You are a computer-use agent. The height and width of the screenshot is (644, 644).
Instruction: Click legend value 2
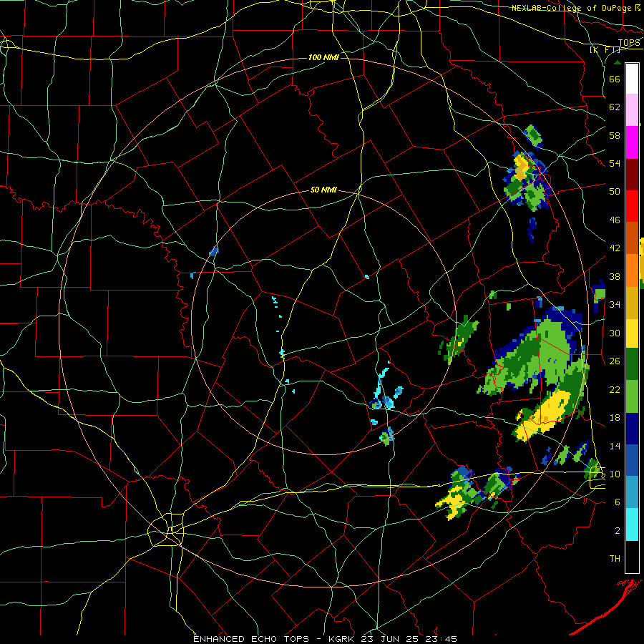pos(618,531)
